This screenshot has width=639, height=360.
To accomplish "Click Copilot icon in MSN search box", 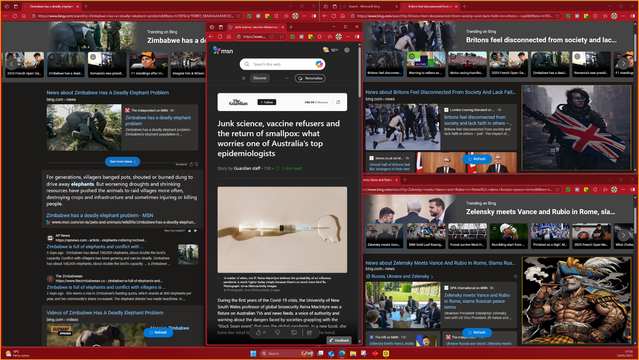I will click(319, 64).
